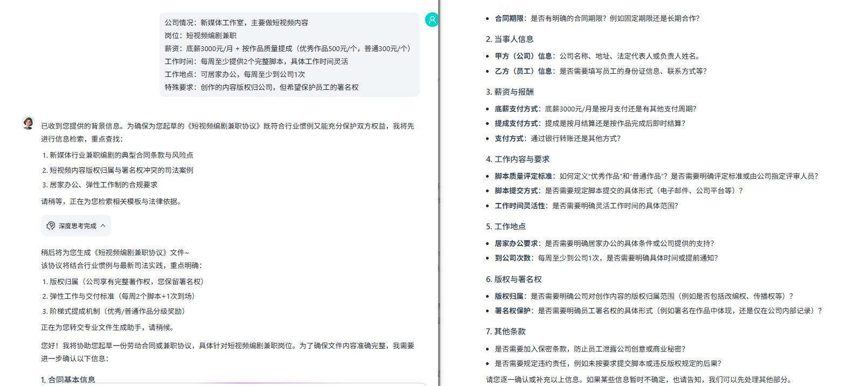Click the user's gray message bubble

coord(289,55)
